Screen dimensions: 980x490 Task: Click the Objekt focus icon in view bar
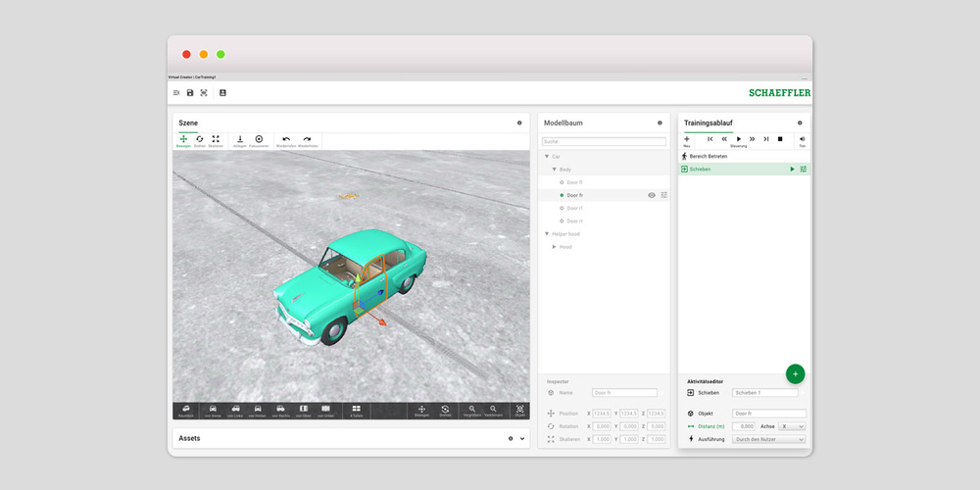[x=520, y=411]
